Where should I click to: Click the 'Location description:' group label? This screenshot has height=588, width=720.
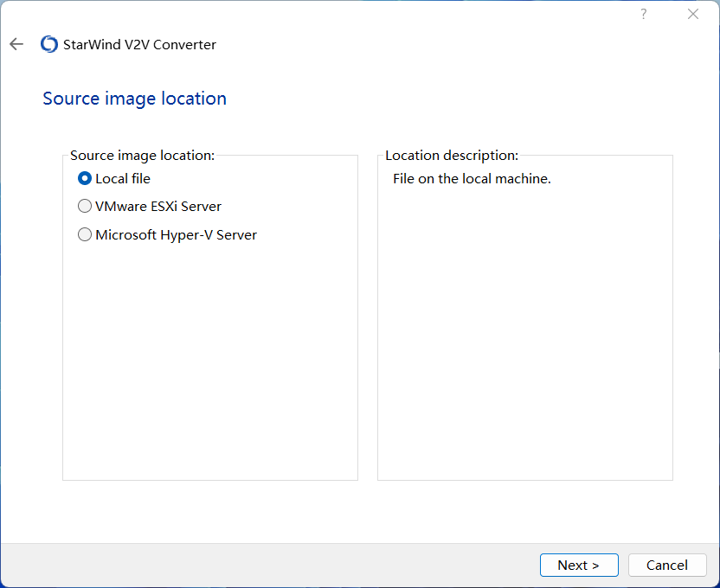tap(451, 156)
